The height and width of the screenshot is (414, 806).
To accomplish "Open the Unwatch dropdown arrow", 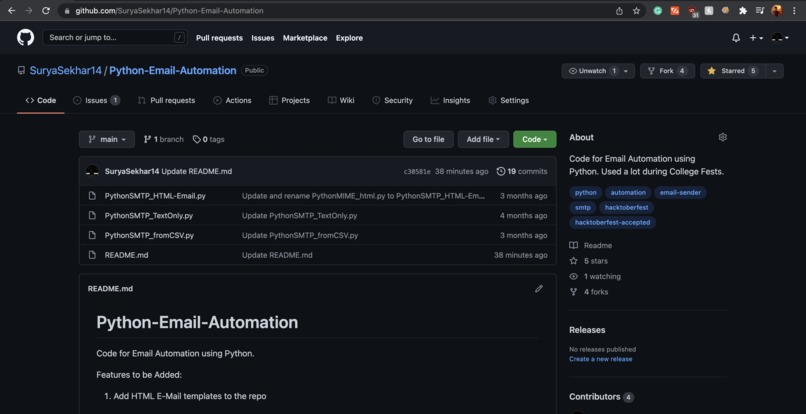I will coord(627,71).
